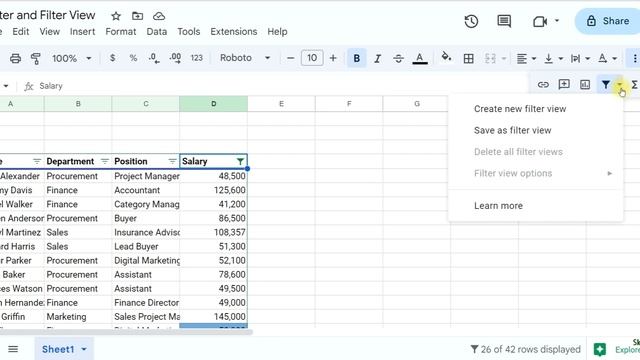Choose Create new filter view
The width and height of the screenshot is (640, 360).
coord(520,109)
